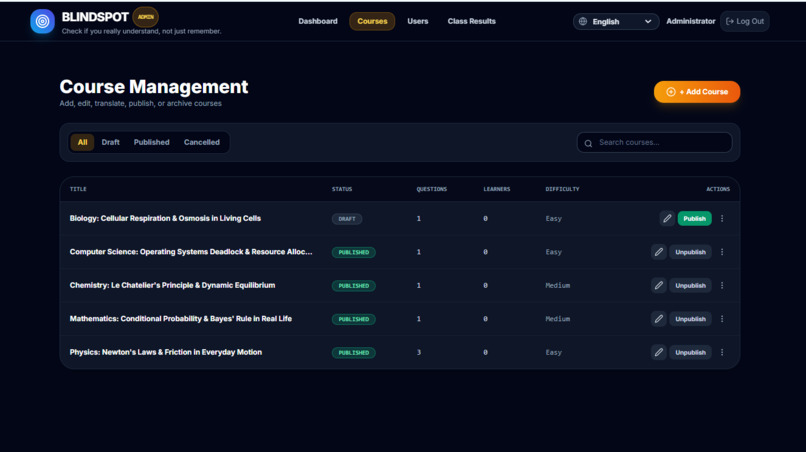806x452 pixels.
Task: Filter courses by Published
Action: click(x=152, y=142)
